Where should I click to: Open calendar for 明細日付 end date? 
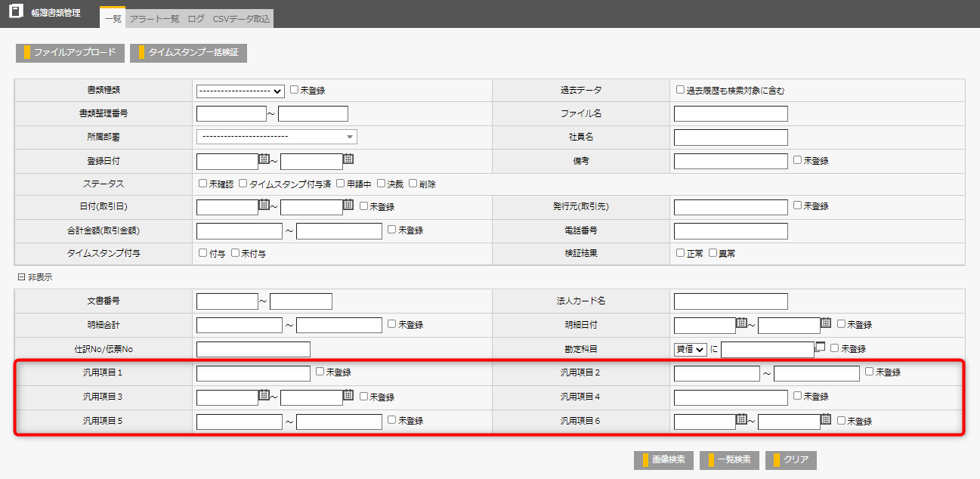point(826,323)
